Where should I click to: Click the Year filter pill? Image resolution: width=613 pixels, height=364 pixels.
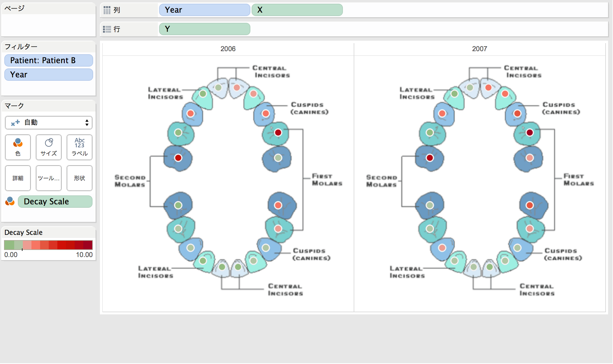click(x=49, y=75)
